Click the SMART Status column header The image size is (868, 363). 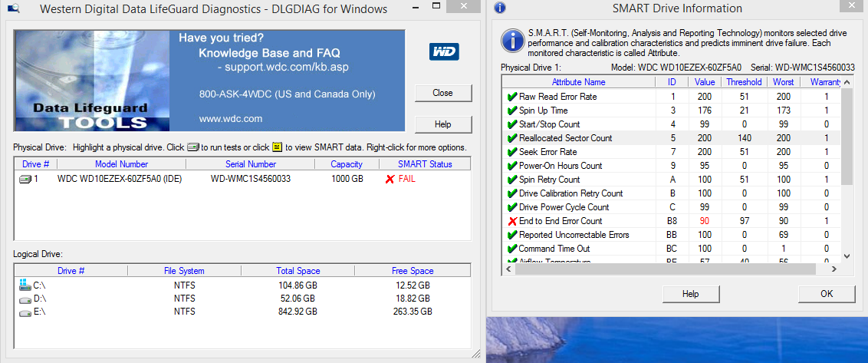point(425,164)
